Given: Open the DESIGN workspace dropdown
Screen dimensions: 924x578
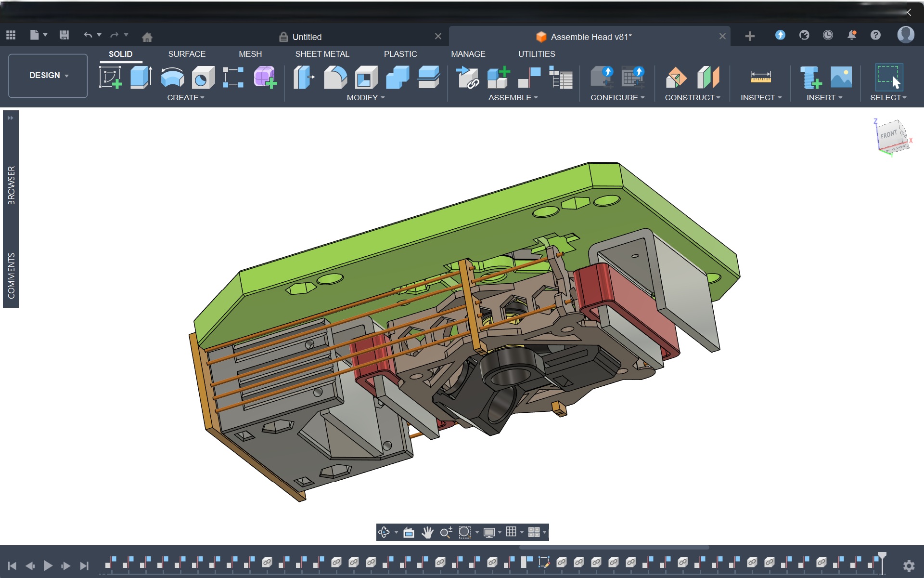Looking at the screenshot, I should [x=48, y=76].
